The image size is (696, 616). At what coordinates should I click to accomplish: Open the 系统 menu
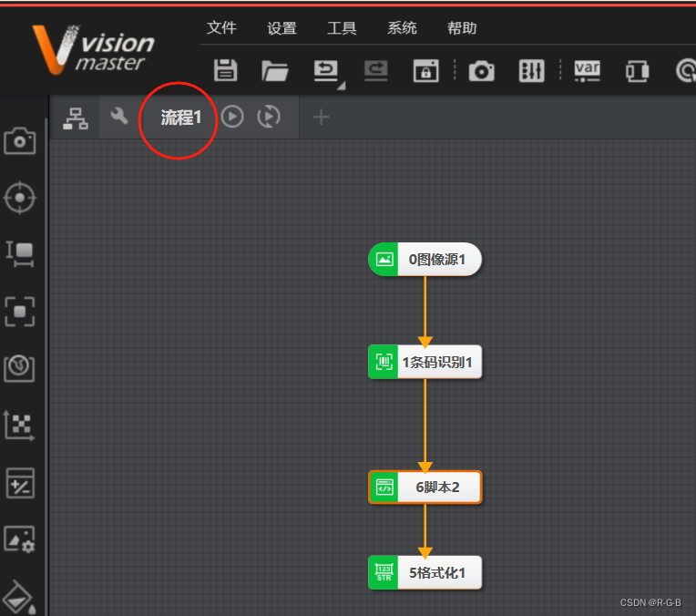coord(402,28)
